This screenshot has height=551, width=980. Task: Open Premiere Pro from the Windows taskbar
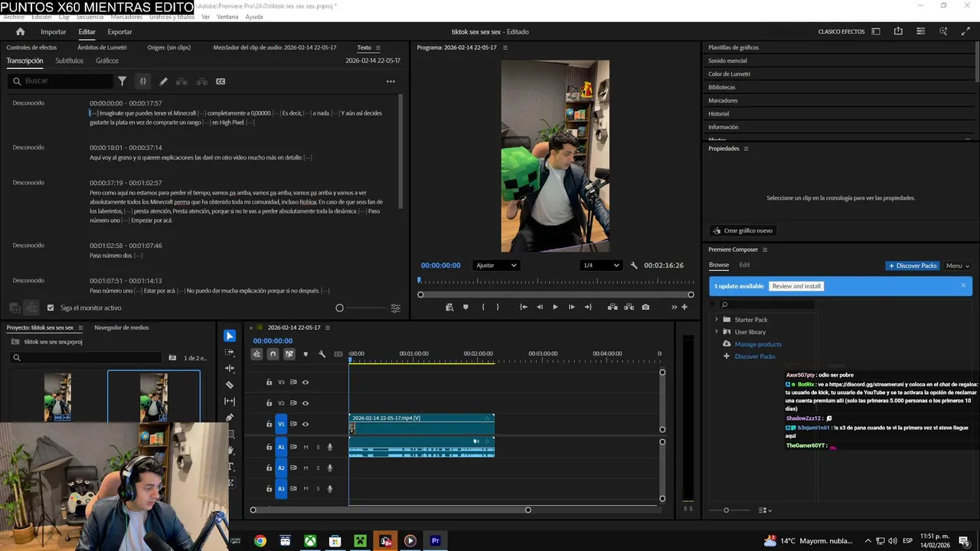pyautogui.click(x=435, y=541)
